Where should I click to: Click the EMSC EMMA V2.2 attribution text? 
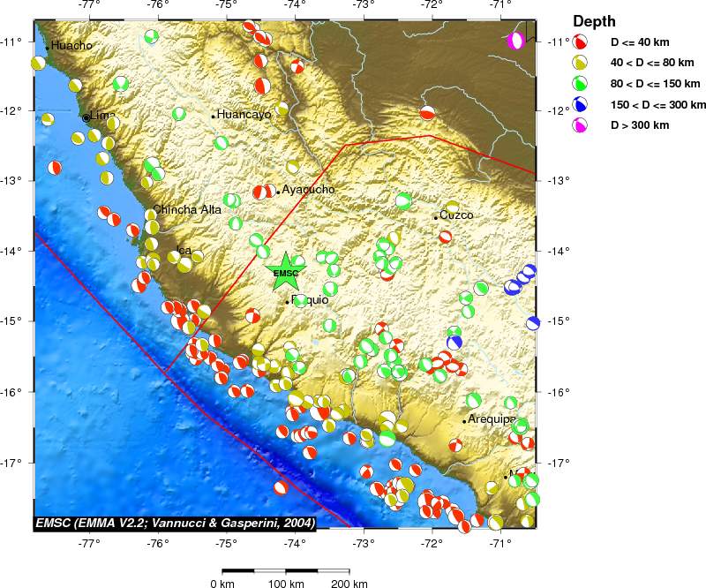[175, 524]
